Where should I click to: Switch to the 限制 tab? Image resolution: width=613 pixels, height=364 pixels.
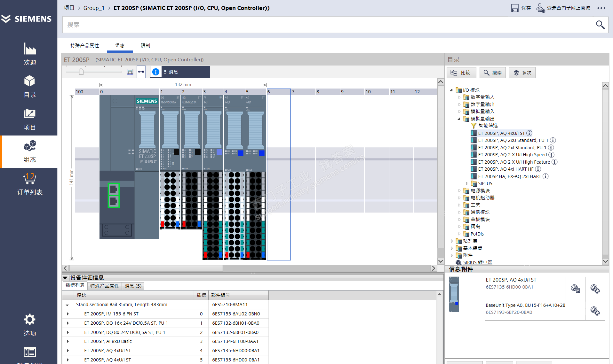(x=145, y=46)
